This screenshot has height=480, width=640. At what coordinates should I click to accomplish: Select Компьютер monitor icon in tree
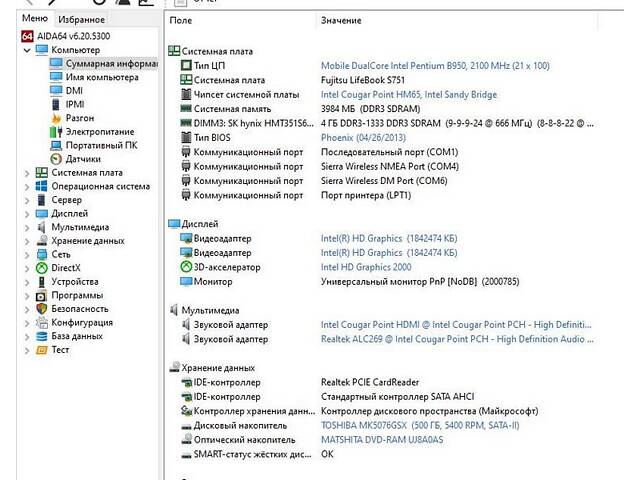[x=42, y=50]
